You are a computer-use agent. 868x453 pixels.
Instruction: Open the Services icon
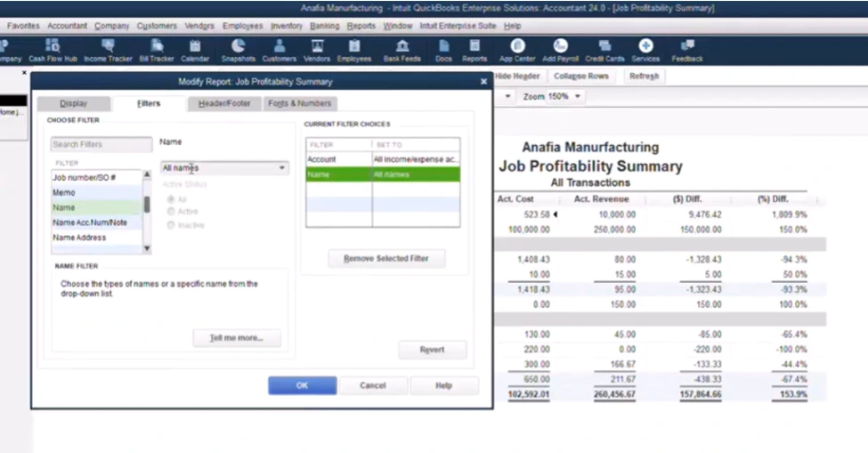tap(645, 51)
